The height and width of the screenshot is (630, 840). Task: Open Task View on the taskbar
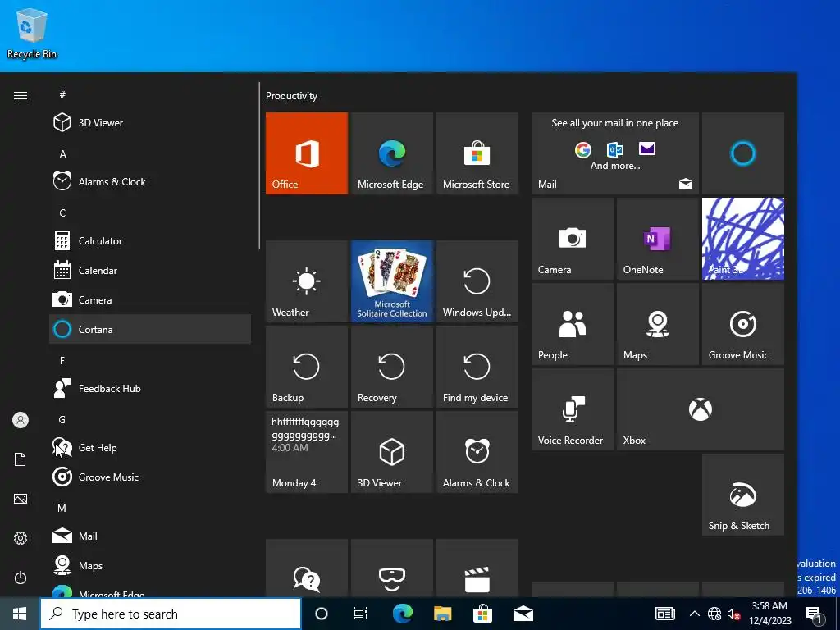pos(361,614)
